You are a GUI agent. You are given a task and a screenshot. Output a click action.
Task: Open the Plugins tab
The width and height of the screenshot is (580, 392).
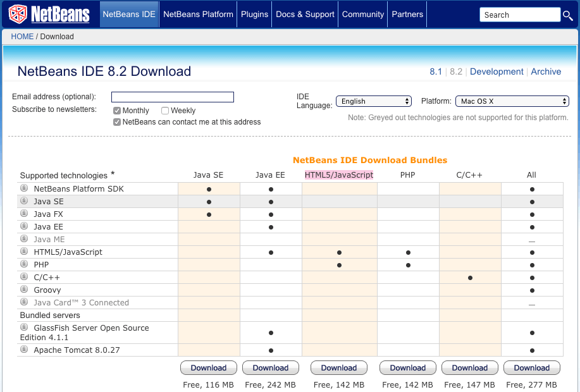click(x=254, y=14)
